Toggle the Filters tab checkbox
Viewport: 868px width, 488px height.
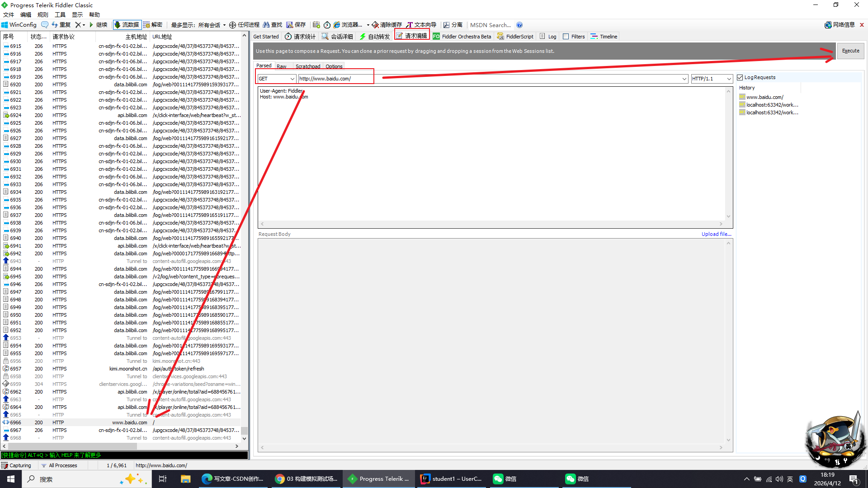tap(566, 37)
